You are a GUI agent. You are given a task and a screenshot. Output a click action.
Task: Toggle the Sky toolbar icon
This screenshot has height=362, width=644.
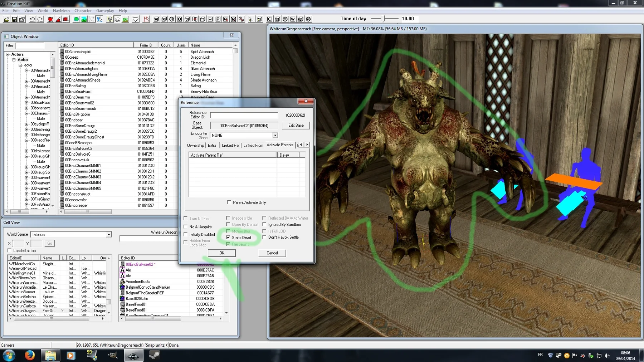tap(118, 19)
